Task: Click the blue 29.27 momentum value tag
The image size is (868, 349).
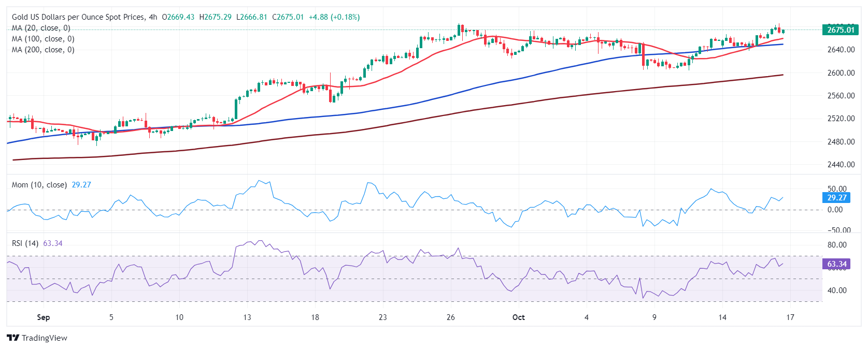Action: coord(836,197)
